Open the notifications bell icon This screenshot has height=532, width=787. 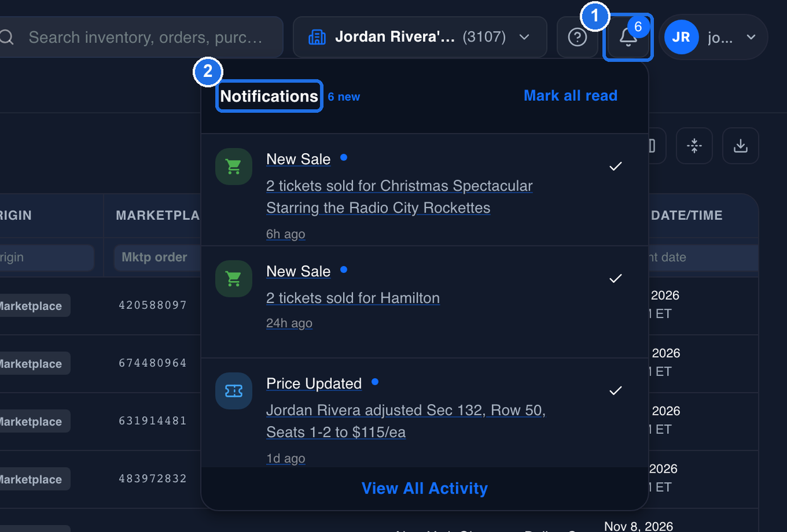pos(628,37)
